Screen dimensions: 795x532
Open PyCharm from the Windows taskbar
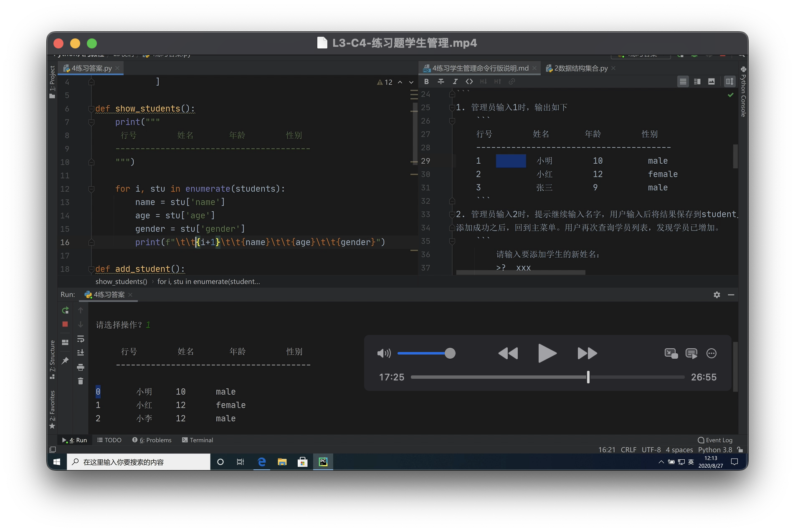point(323,462)
